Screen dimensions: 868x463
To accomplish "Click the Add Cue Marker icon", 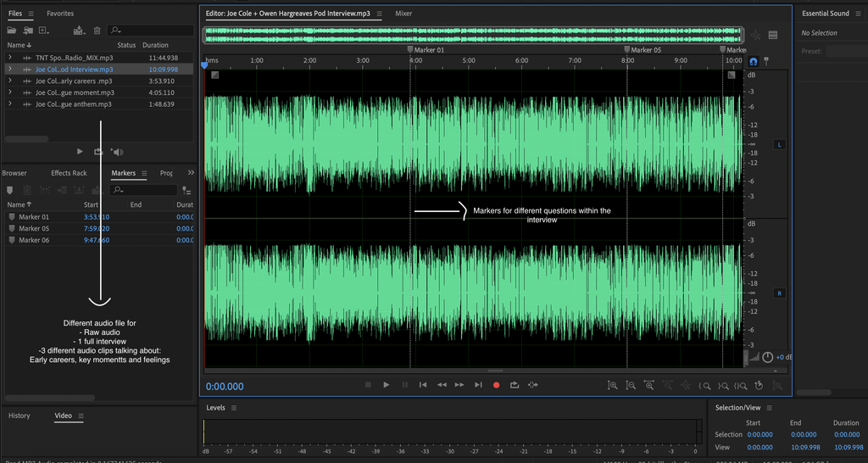I will click(x=10, y=190).
